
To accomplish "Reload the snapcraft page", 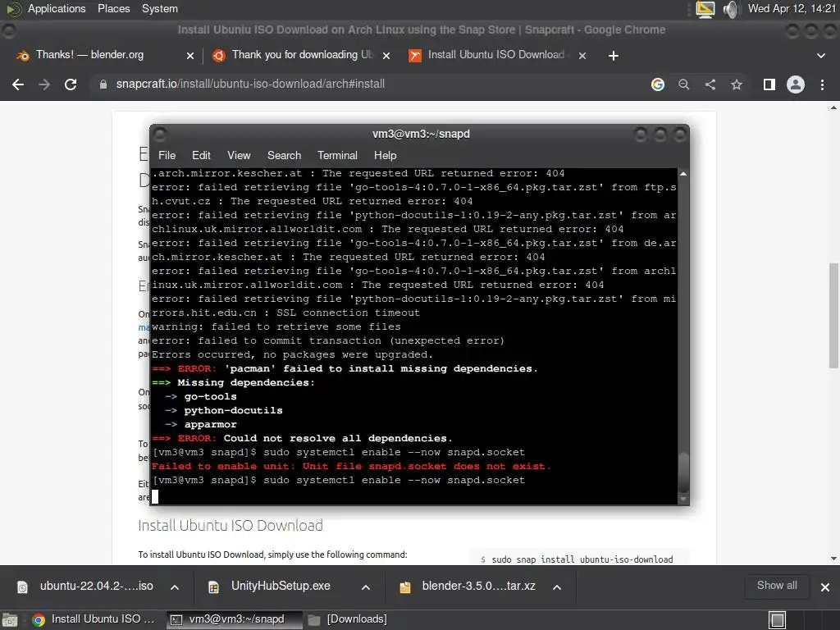I will (71, 84).
